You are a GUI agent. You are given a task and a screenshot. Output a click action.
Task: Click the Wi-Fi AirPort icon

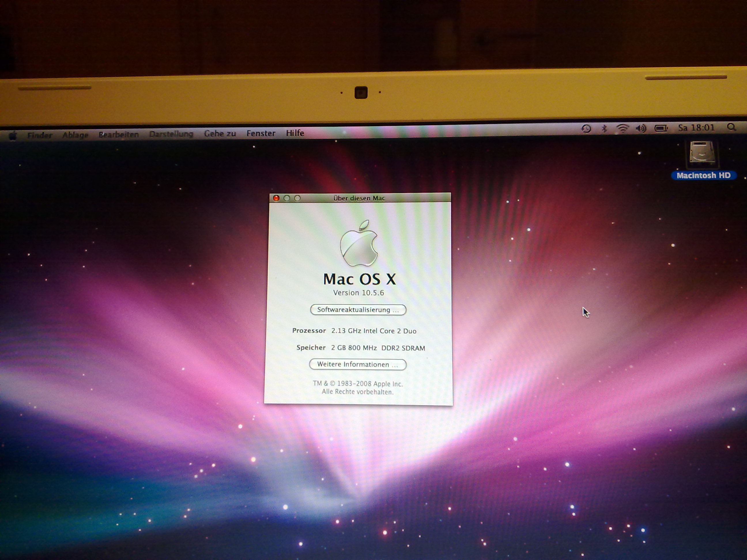pos(622,128)
